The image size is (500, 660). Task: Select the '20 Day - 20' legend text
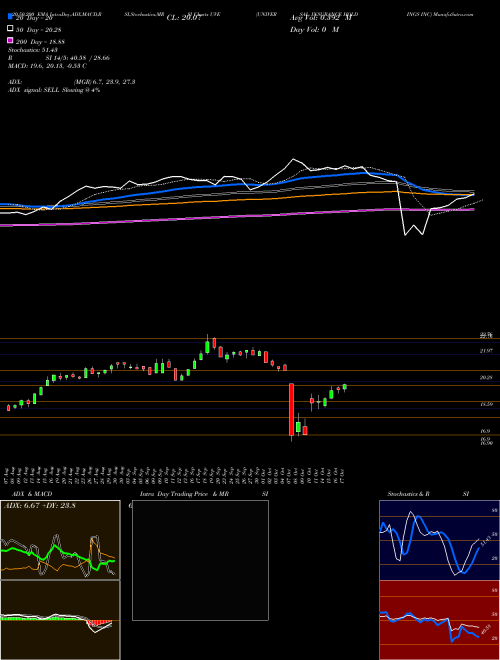tap(34, 18)
